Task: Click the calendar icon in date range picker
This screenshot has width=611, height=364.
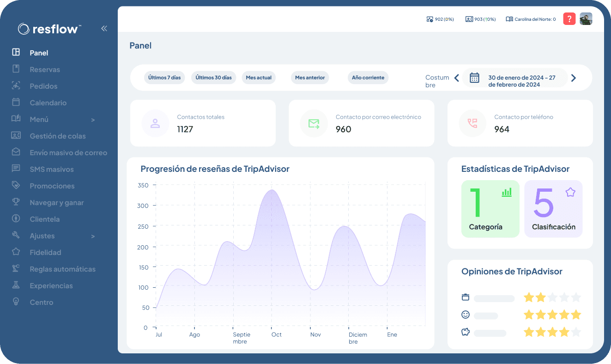Action: click(474, 78)
